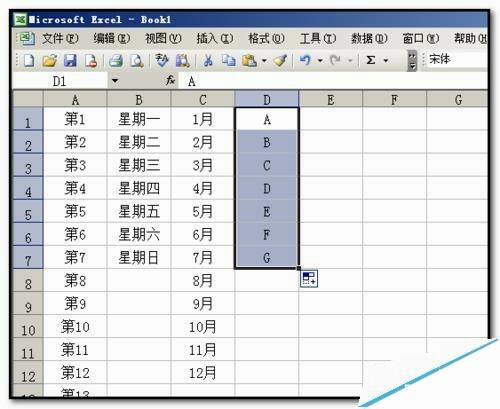Open the 窗口(W) menu
The image size is (500, 409).
coord(421,39)
